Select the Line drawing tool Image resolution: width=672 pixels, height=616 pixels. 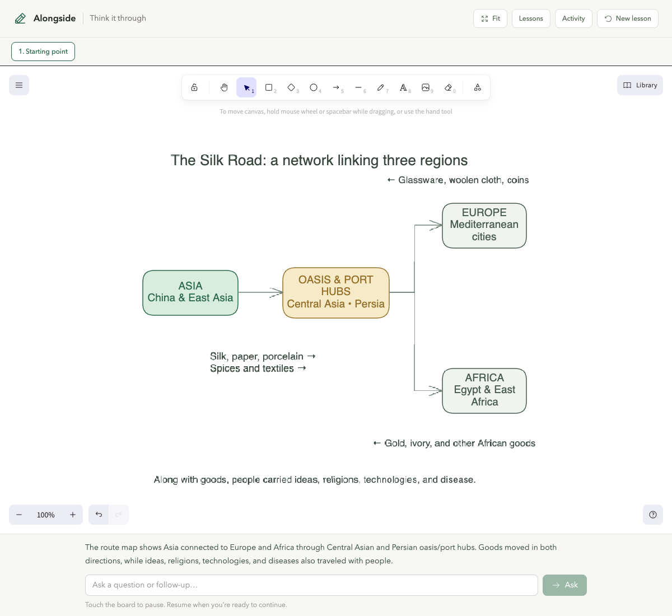coord(358,87)
